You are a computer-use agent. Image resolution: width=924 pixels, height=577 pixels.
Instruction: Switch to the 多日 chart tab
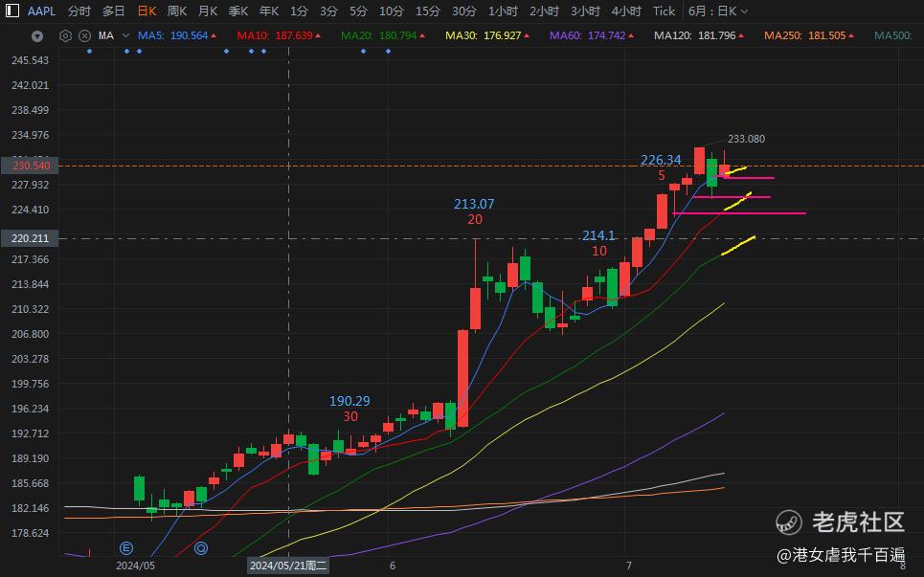coord(113,11)
